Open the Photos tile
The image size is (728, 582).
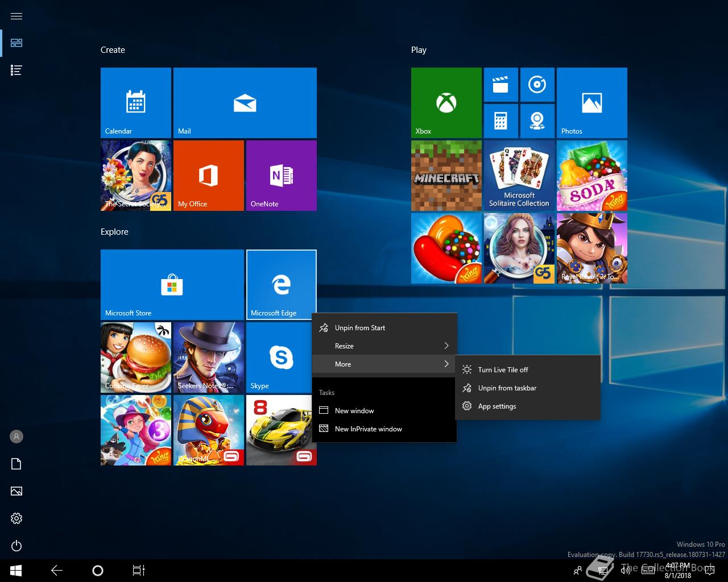(x=592, y=103)
